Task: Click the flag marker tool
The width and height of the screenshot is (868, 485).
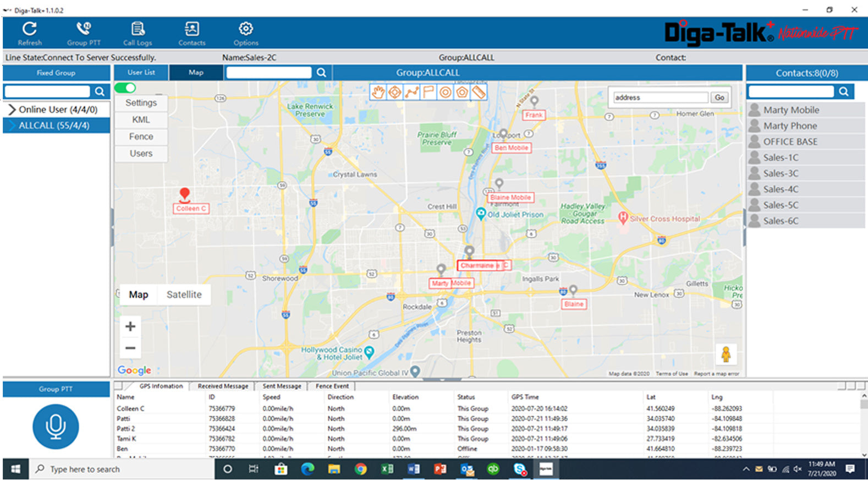Action: (x=428, y=92)
